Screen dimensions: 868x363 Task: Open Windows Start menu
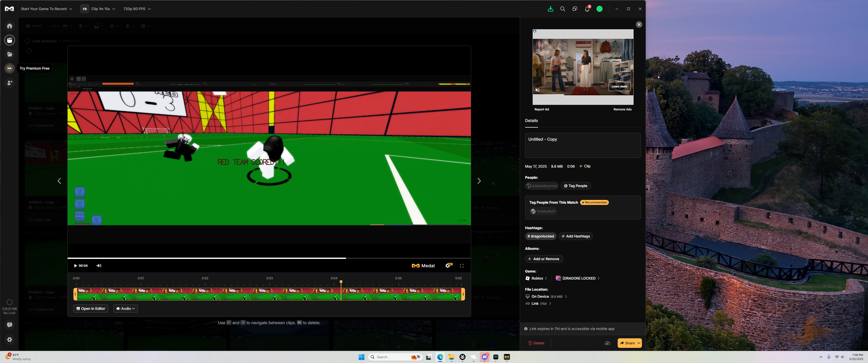[361, 357]
